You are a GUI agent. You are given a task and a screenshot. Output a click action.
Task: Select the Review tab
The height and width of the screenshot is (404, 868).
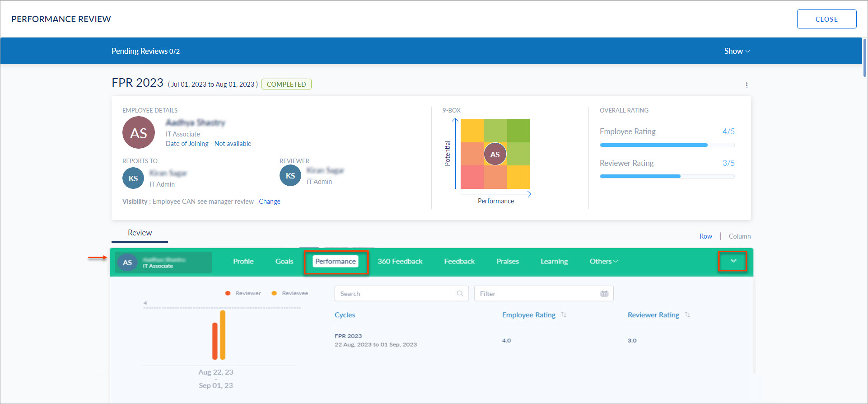point(140,233)
